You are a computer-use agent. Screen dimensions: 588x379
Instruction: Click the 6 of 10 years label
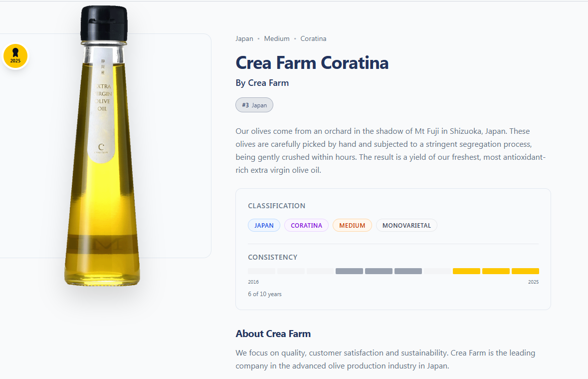coord(265,295)
